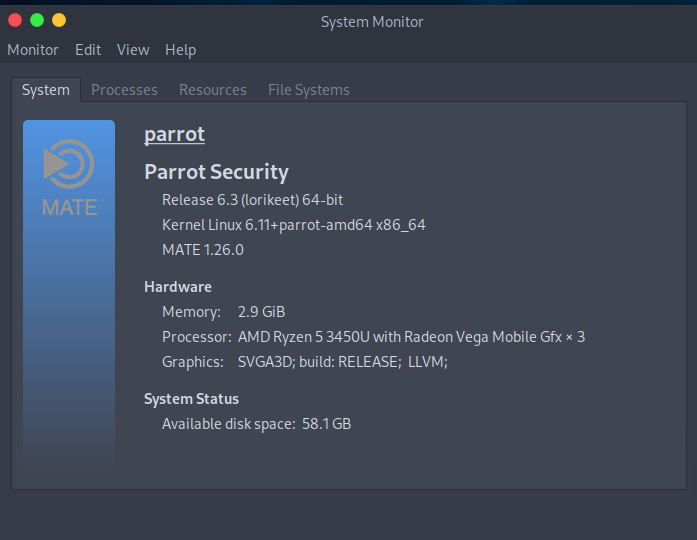Switch to the Resources tab
This screenshot has width=697, height=540.
(x=213, y=90)
